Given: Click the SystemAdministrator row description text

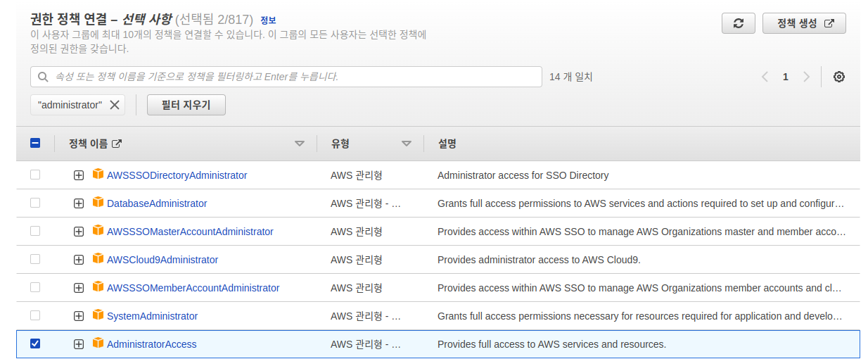Looking at the screenshot, I should click(x=640, y=316).
